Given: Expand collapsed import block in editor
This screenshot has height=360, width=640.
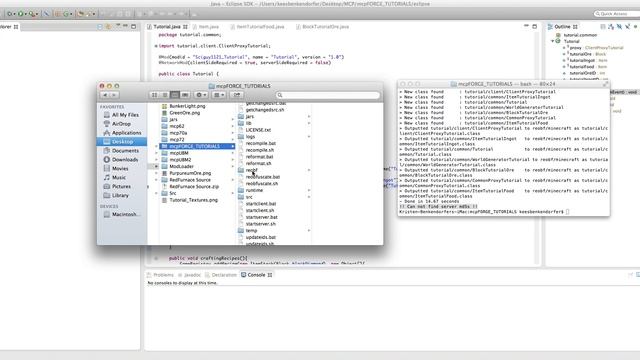Looking at the screenshot, I should click(x=156, y=46).
